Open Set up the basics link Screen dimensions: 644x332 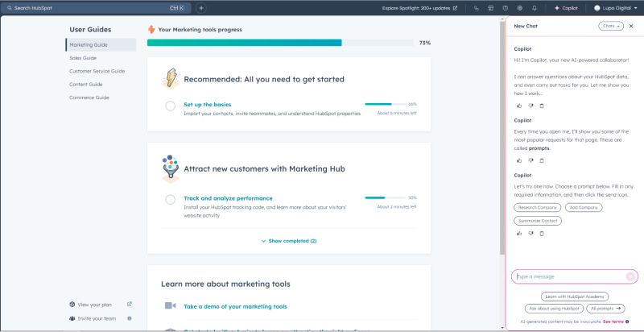pyautogui.click(x=208, y=105)
